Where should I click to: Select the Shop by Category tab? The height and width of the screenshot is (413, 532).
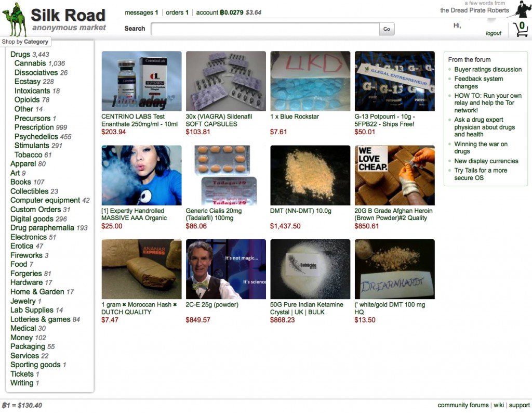(x=25, y=42)
